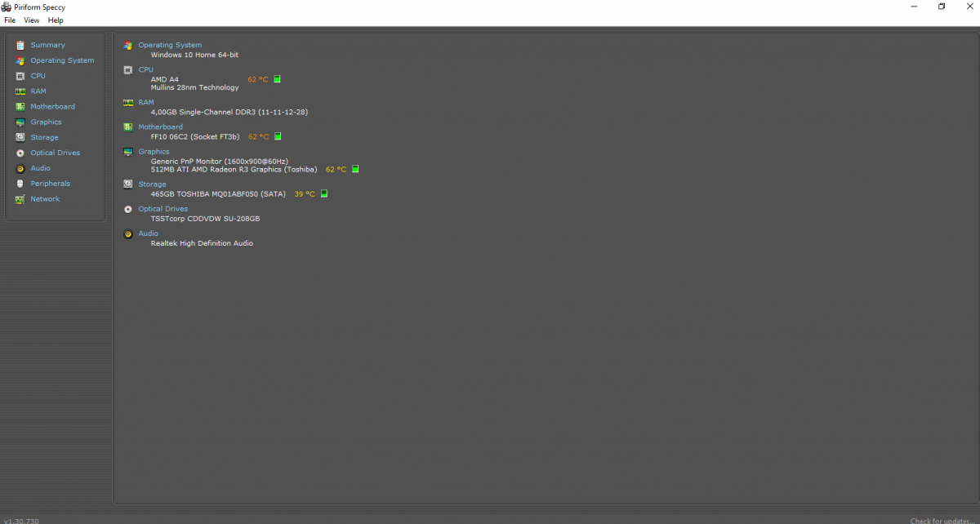
Task: Click Mullins 28nm Technology text
Action: click(x=194, y=87)
